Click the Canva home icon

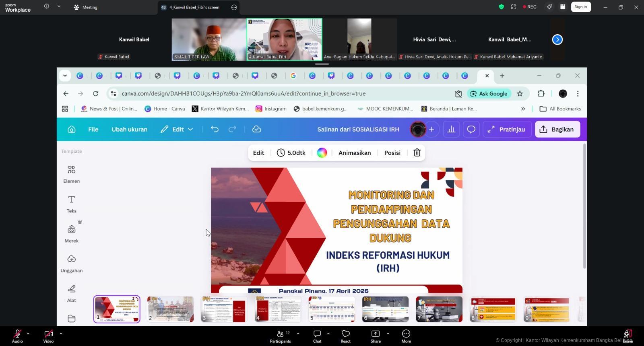click(71, 129)
